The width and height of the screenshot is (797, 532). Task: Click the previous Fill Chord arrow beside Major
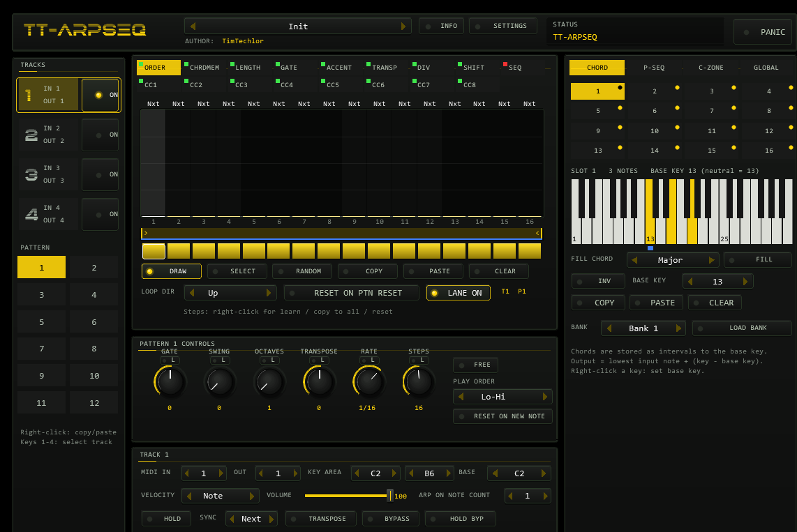click(x=634, y=260)
